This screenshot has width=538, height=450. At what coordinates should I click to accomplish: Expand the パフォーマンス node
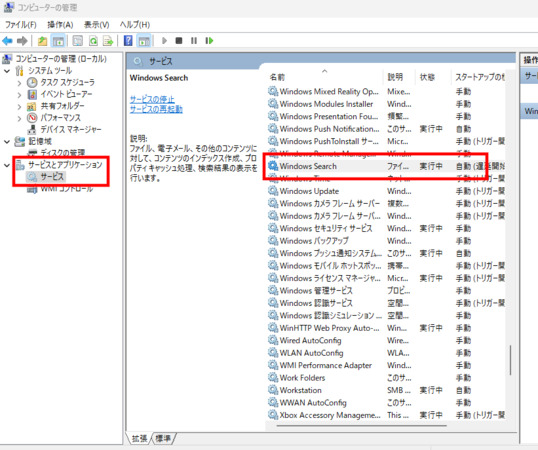19,118
